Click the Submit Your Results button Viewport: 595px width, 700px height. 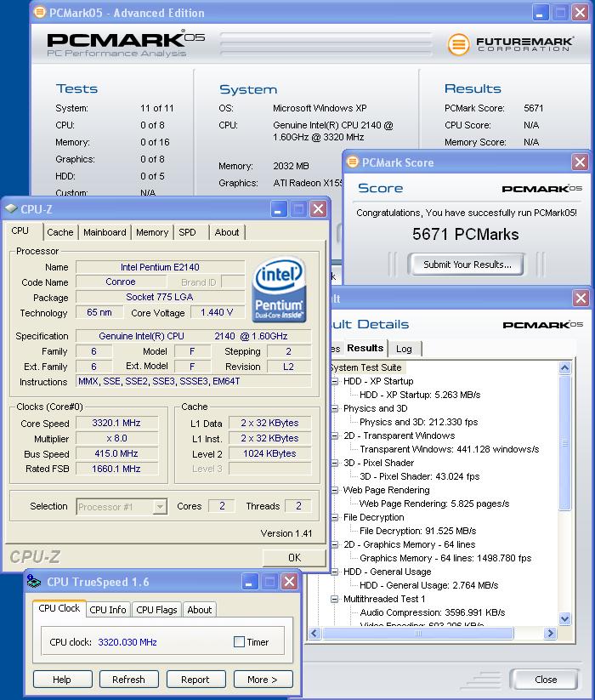(x=467, y=265)
